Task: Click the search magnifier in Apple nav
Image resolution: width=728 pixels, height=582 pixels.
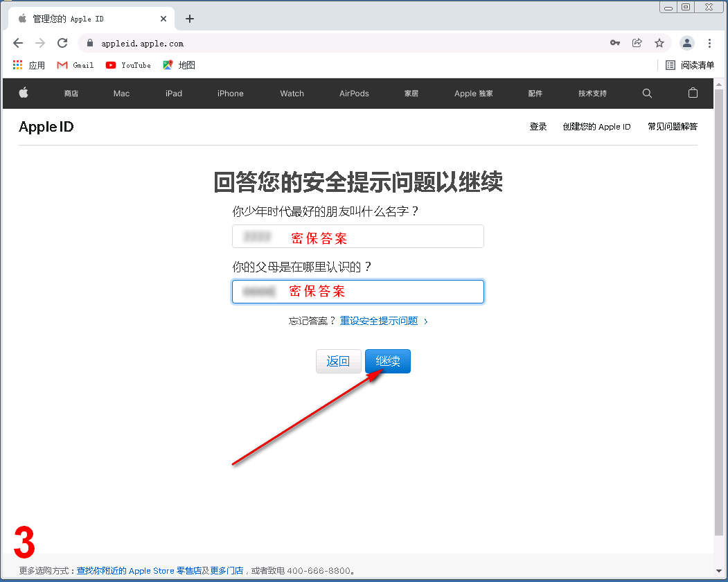Action: (x=647, y=94)
